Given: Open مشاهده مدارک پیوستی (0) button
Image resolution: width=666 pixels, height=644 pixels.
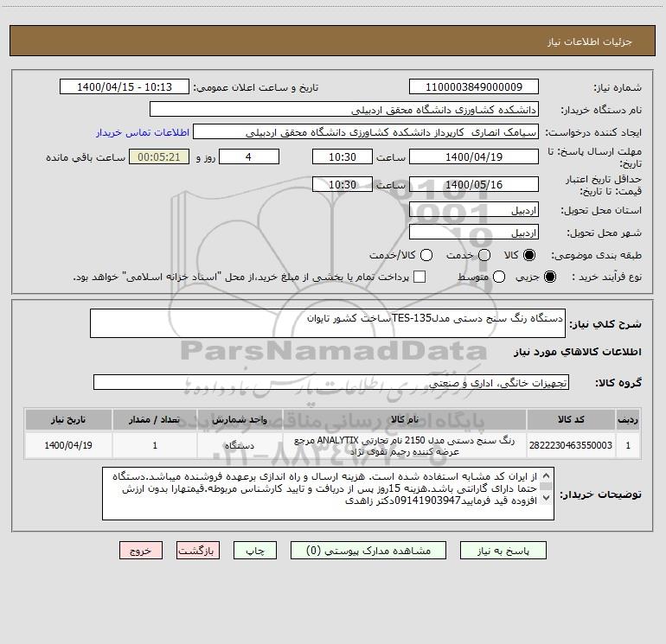Looking at the screenshot, I should point(368,550).
